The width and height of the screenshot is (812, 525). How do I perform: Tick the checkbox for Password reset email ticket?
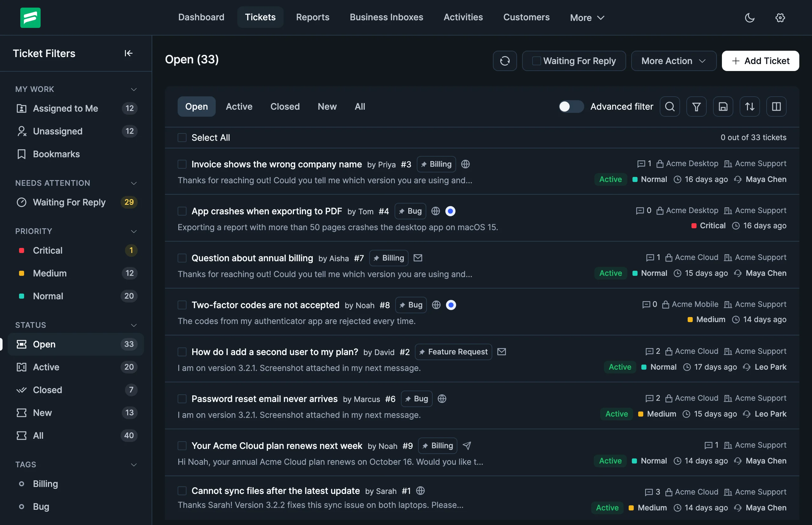[182, 399]
